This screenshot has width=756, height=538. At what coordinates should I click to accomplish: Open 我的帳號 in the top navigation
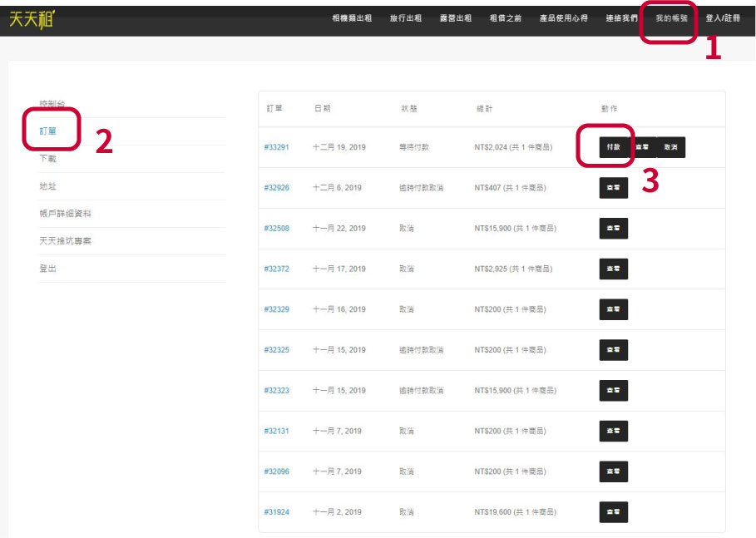672,18
